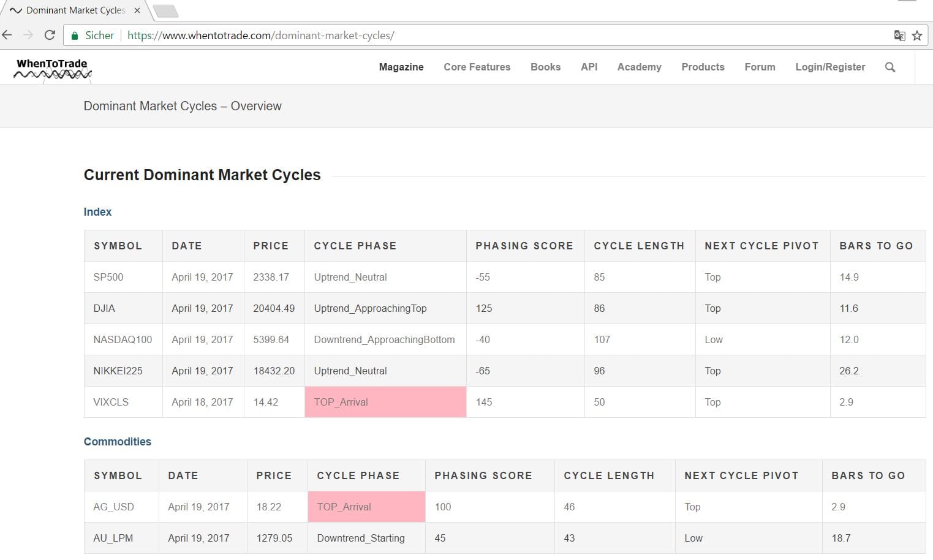Navigate to the API page

click(x=588, y=67)
